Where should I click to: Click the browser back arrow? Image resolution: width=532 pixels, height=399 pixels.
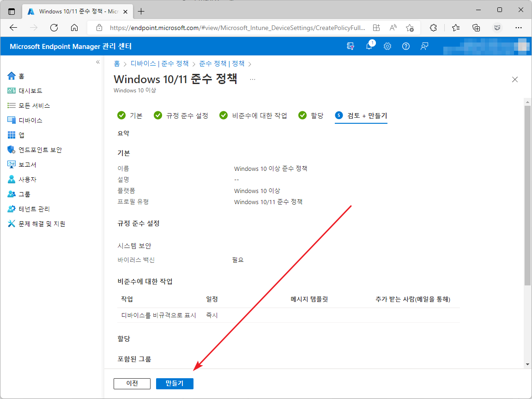tap(13, 28)
